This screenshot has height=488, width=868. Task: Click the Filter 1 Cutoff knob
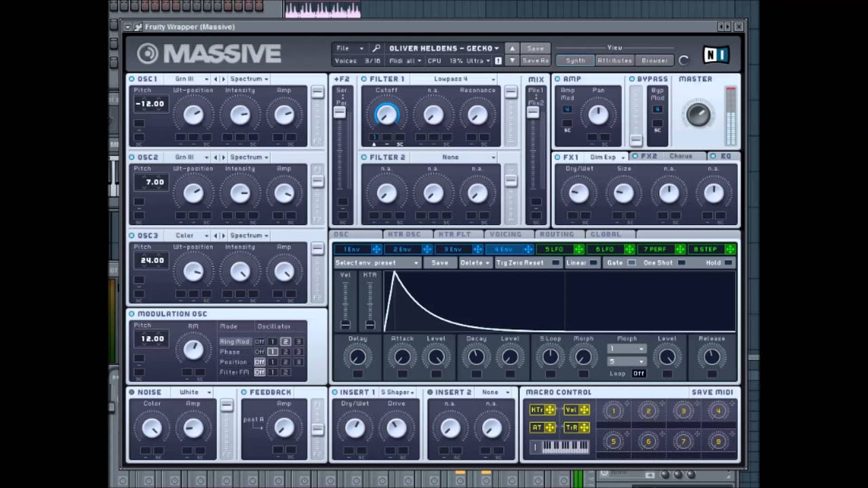(x=387, y=115)
